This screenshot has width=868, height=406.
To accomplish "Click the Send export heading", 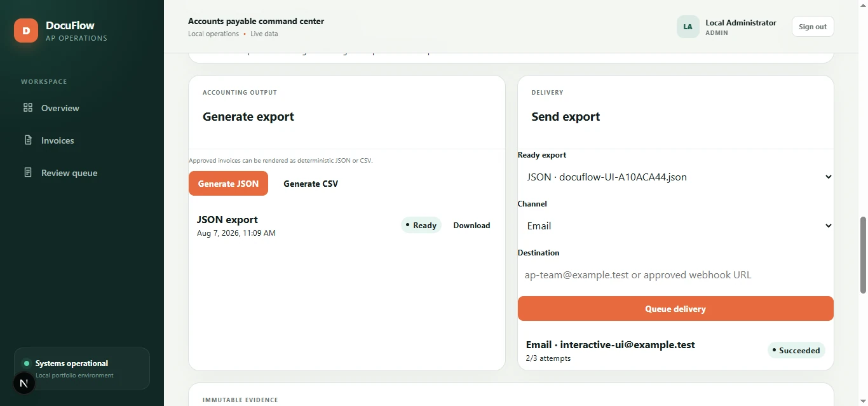I will [566, 117].
